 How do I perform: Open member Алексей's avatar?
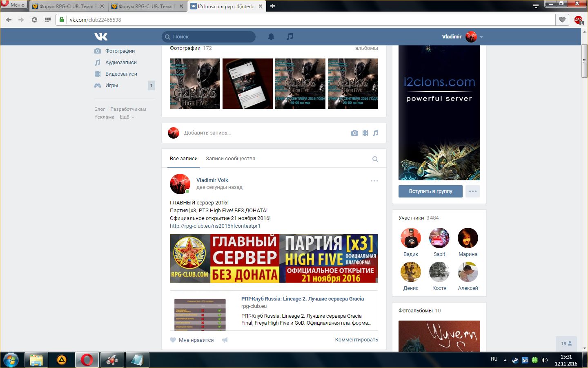click(468, 272)
